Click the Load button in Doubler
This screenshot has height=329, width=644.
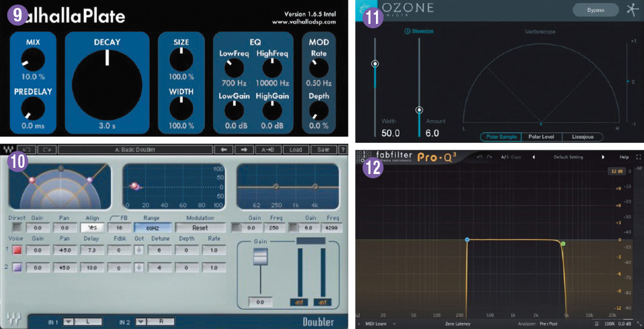click(x=295, y=149)
